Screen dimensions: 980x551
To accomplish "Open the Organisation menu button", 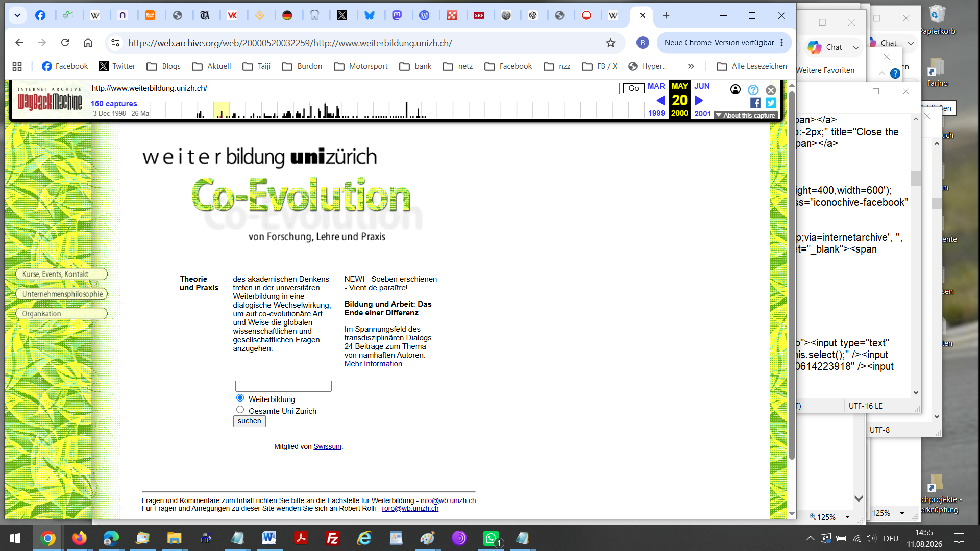I will tap(61, 313).
